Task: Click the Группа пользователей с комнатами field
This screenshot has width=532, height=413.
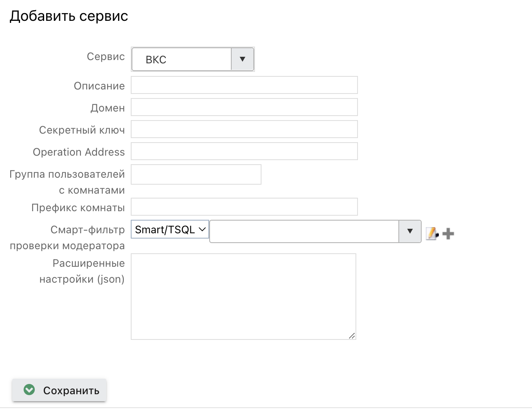Action: pyautogui.click(x=196, y=174)
